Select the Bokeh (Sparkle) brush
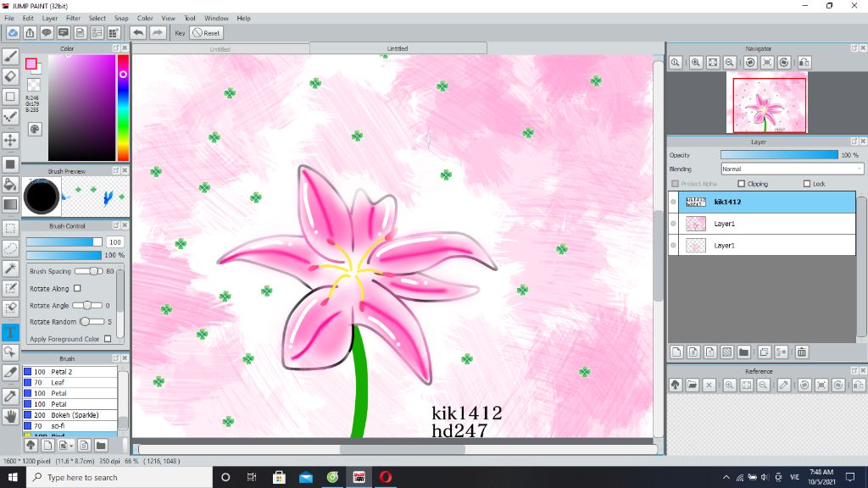868x488 pixels. point(70,415)
